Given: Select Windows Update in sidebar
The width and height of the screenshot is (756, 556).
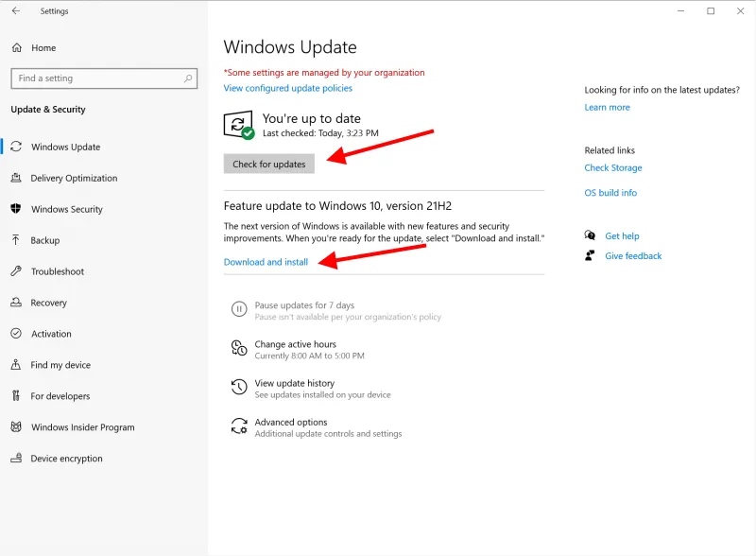Looking at the screenshot, I should point(65,147).
